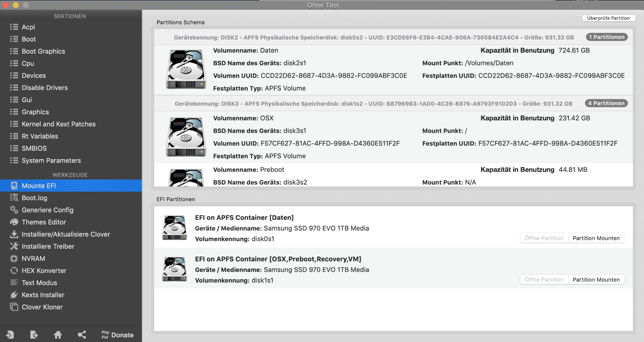Click the Überprüfe Partition button

click(608, 18)
